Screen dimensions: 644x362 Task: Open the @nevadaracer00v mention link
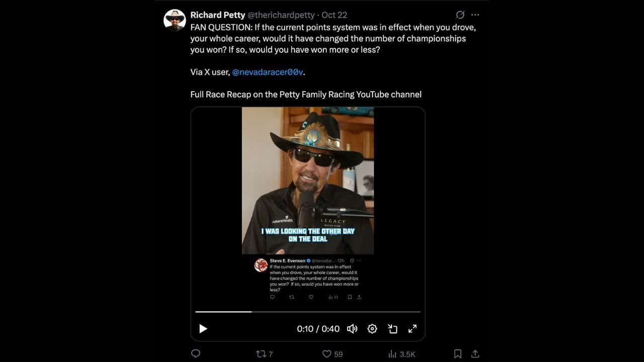267,72
